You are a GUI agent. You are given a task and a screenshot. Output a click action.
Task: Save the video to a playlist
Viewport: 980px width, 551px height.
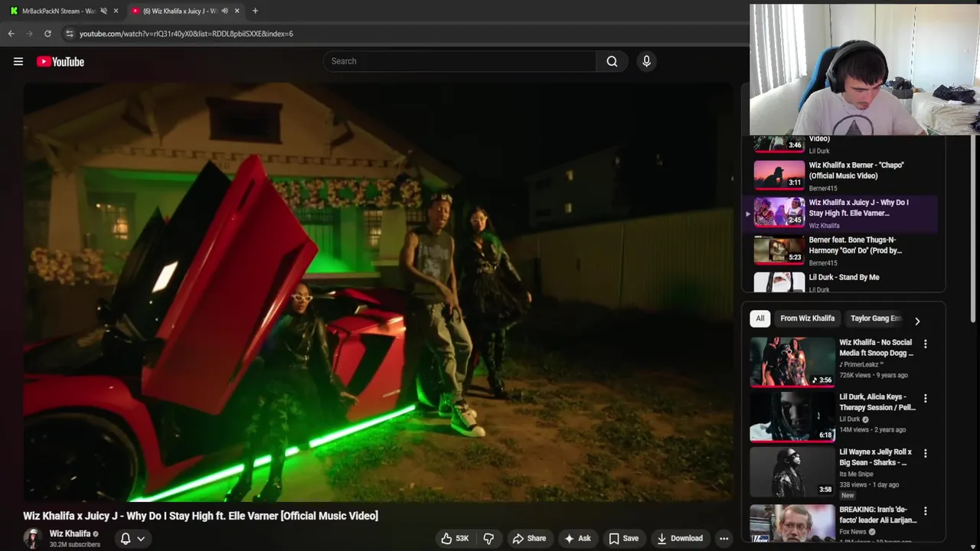click(623, 538)
